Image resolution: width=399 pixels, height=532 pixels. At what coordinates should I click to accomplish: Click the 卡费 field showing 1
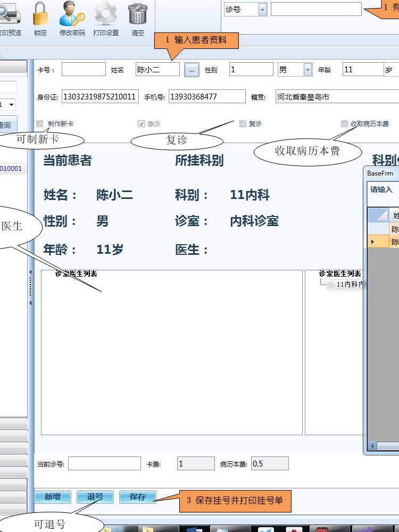coord(196,463)
